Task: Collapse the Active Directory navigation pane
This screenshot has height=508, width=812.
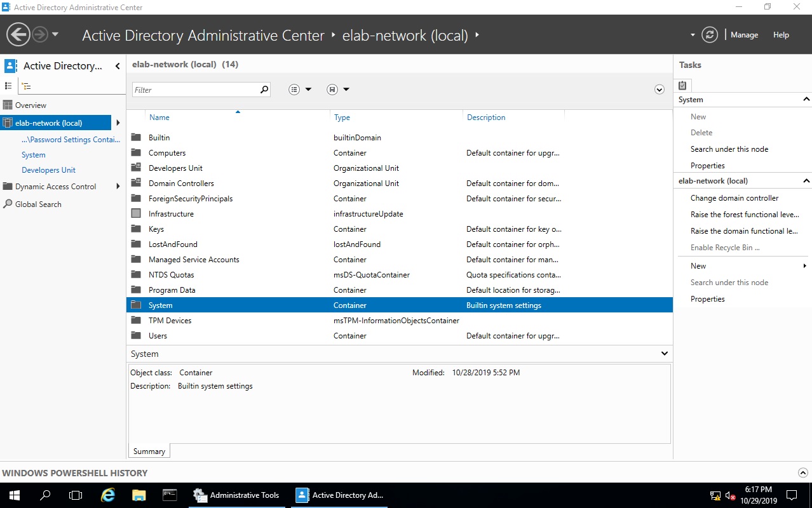Action: point(118,66)
